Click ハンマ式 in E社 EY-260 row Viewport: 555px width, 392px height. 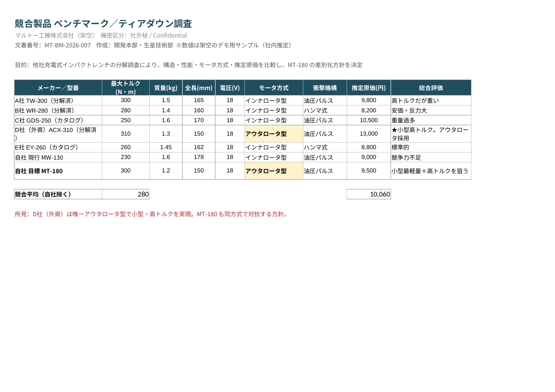325,147
